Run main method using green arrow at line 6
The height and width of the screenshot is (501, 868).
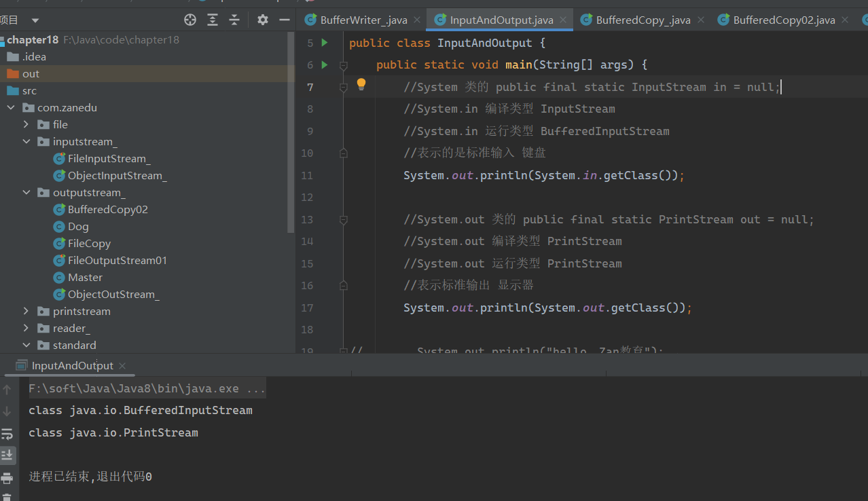tap(325, 64)
